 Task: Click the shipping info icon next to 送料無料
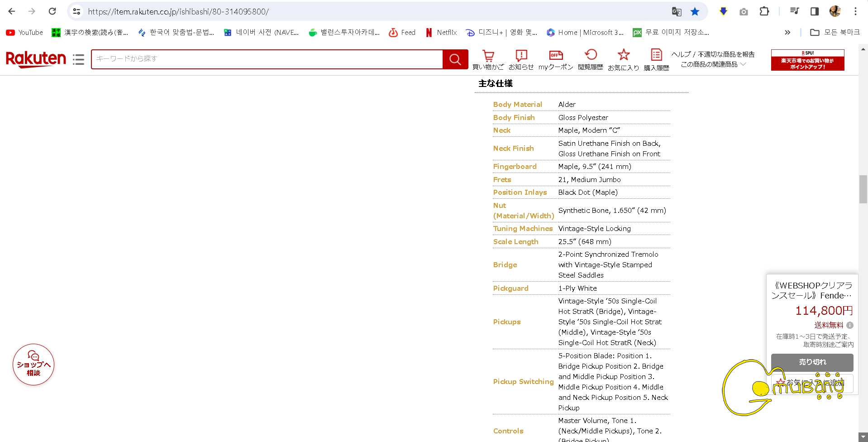click(x=850, y=325)
